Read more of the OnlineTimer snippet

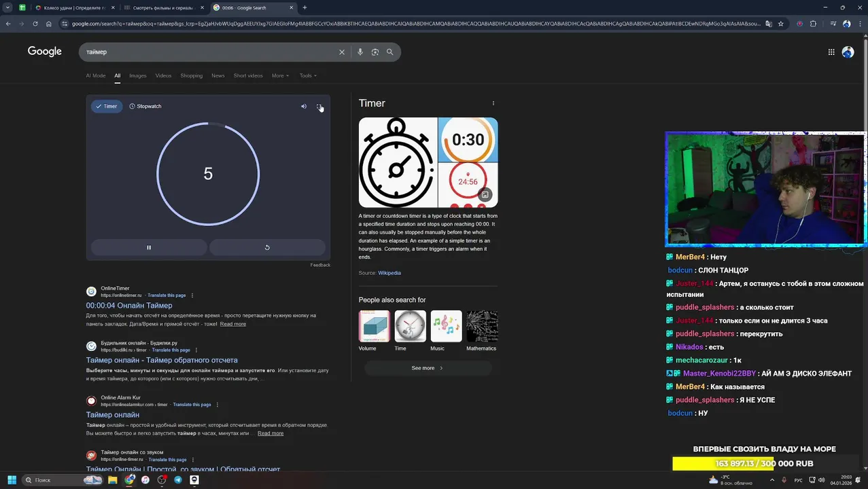point(233,324)
